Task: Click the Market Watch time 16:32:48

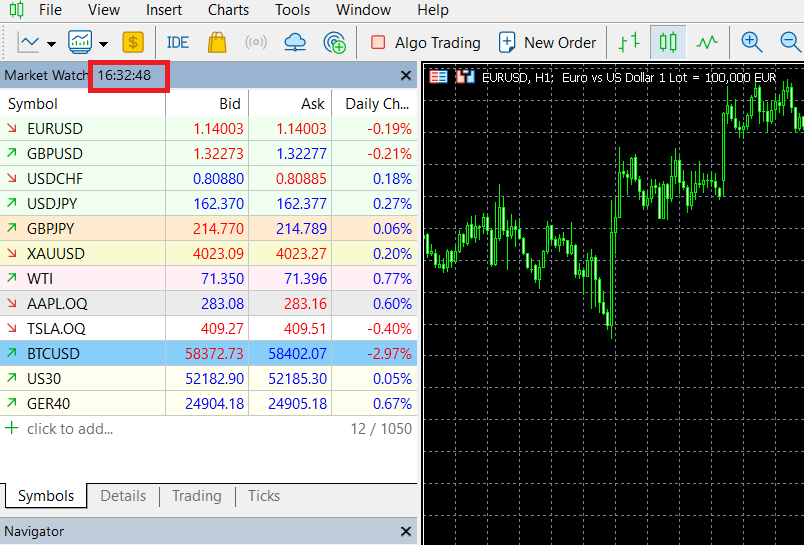Action: pos(124,75)
